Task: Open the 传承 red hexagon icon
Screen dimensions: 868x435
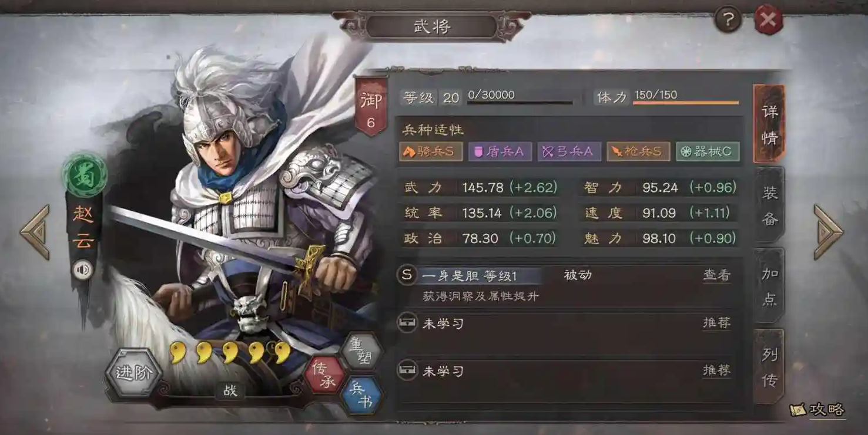Action: (x=324, y=375)
